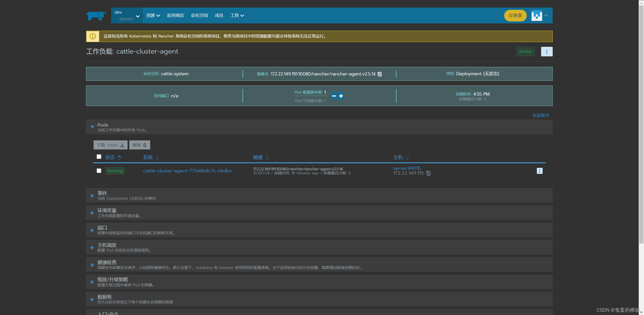Viewport: 644px width, 315px height.
Task: Increase pod replica count with plus button
Action: pyautogui.click(x=341, y=96)
